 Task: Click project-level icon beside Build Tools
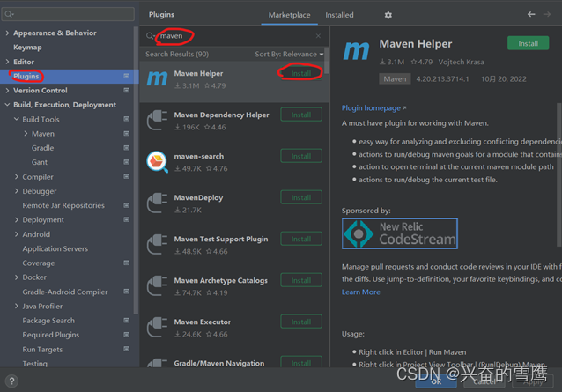(x=127, y=119)
